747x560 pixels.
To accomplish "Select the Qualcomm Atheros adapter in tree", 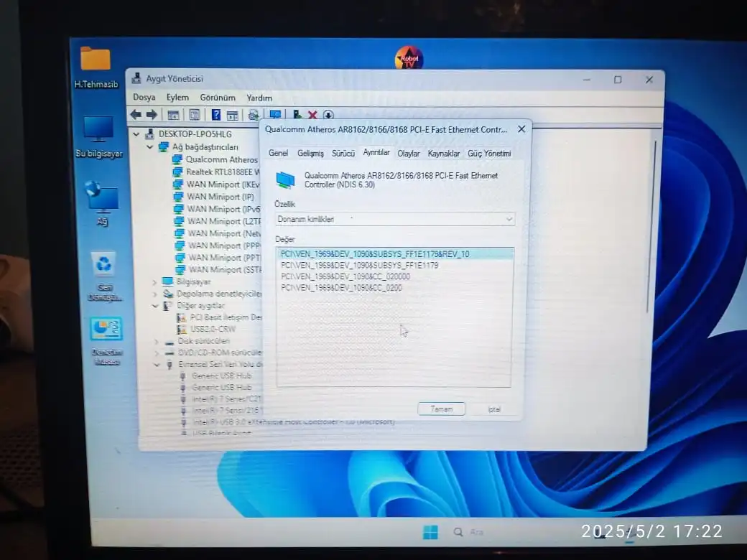I will [x=215, y=159].
